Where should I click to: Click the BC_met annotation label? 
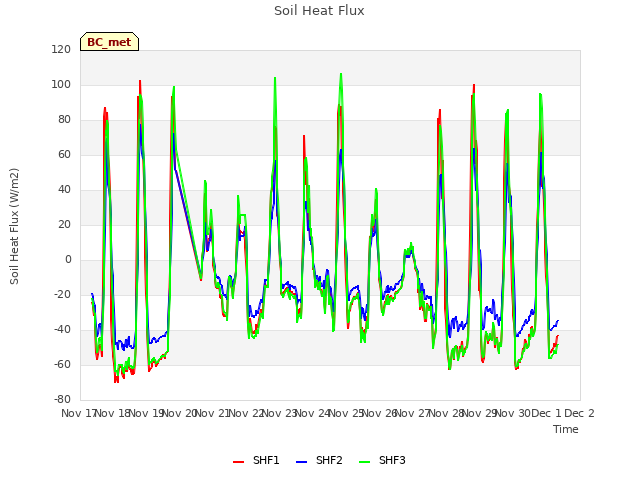pyautogui.click(x=109, y=42)
